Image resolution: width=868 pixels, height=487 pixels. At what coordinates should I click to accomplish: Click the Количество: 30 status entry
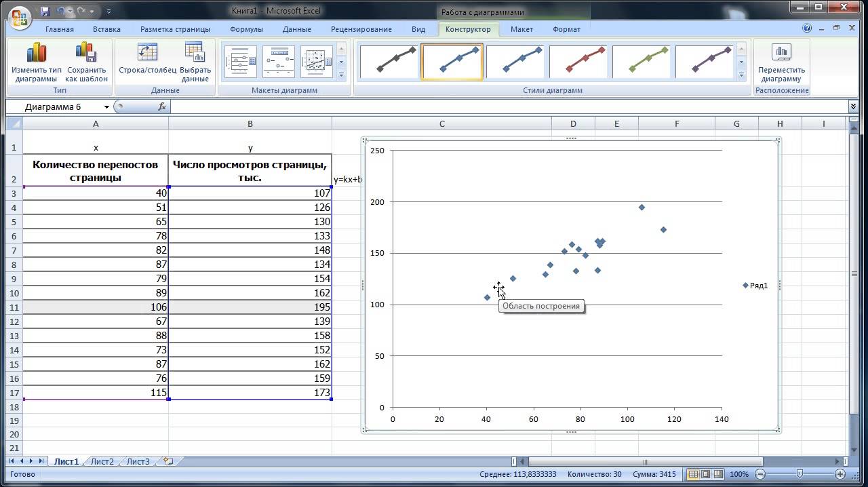[595, 474]
